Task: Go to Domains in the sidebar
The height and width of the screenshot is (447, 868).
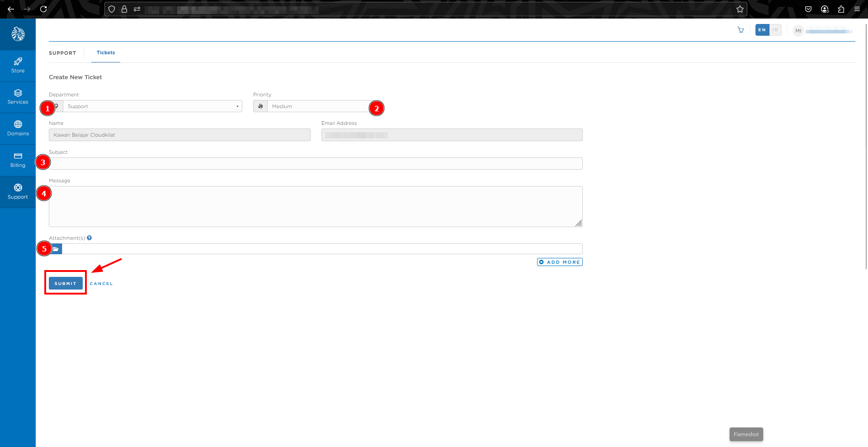Action: click(18, 128)
